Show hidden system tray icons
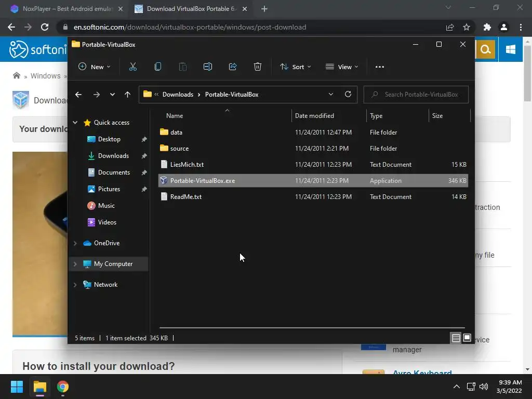 click(x=457, y=387)
